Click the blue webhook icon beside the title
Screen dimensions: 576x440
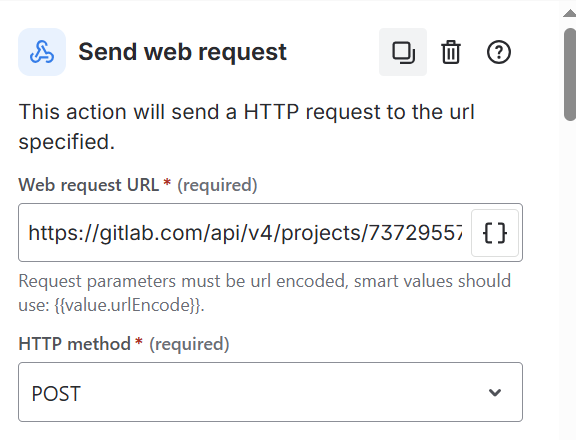click(42, 52)
